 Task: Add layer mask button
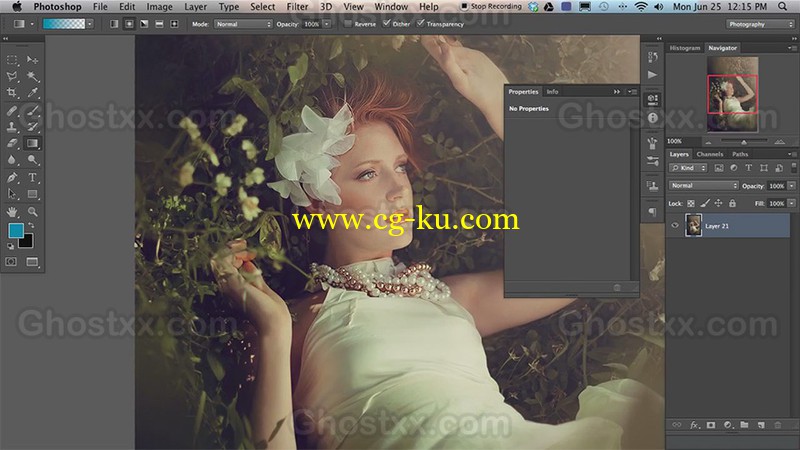point(711,424)
